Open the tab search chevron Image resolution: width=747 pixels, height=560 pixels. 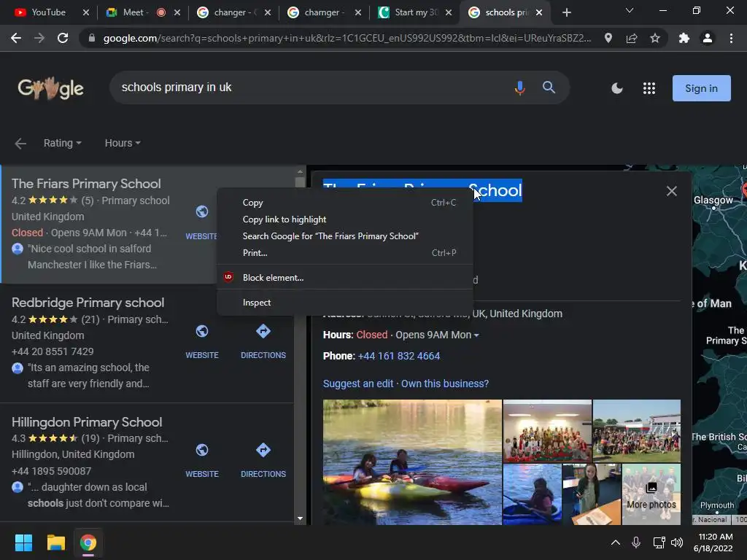pyautogui.click(x=630, y=10)
